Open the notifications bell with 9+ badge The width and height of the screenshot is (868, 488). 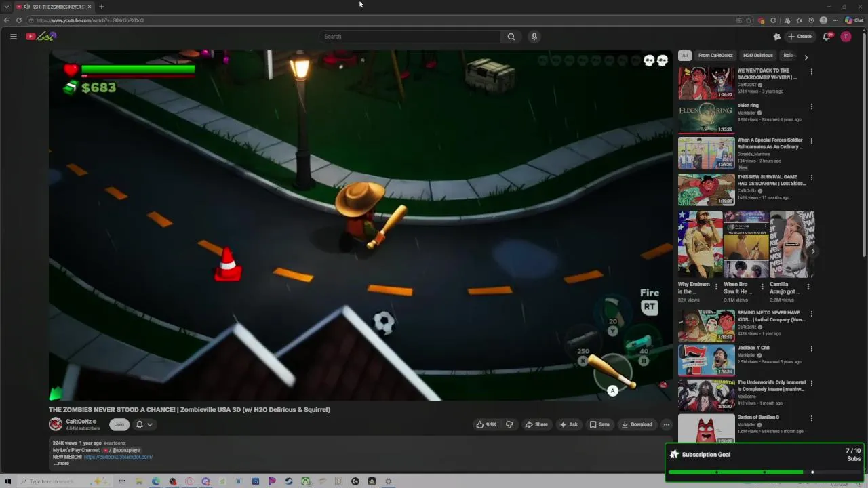coord(827,37)
